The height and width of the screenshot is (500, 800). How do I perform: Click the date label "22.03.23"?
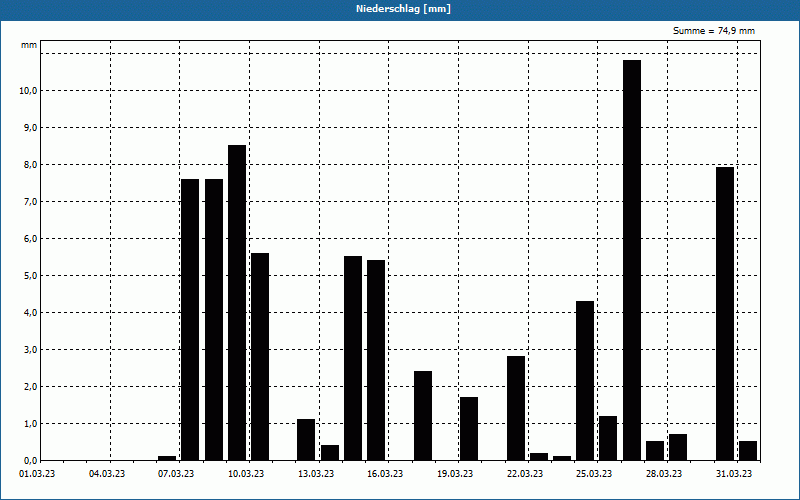[x=524, y=474]
